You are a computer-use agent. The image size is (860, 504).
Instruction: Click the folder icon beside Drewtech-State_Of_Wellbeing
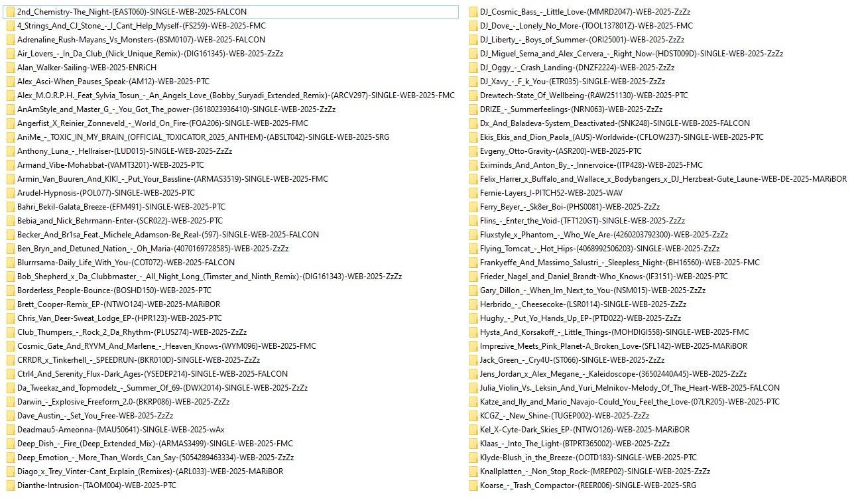click(473, 95)
